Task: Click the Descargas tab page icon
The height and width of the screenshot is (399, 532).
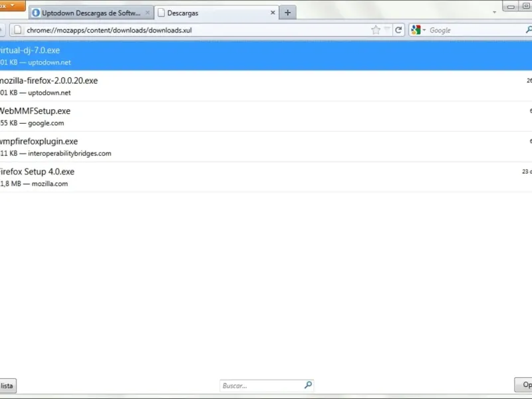Action: click(x=162, y=13)
